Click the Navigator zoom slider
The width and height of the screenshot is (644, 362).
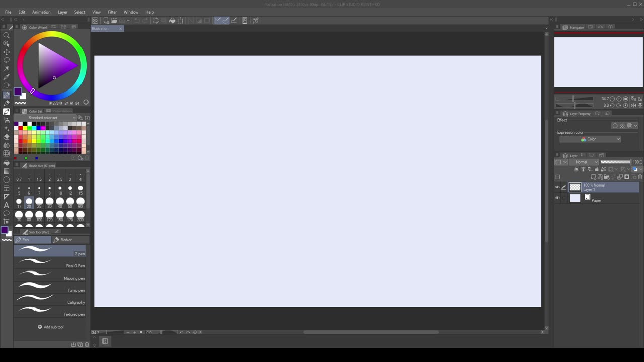coord(574,99)
